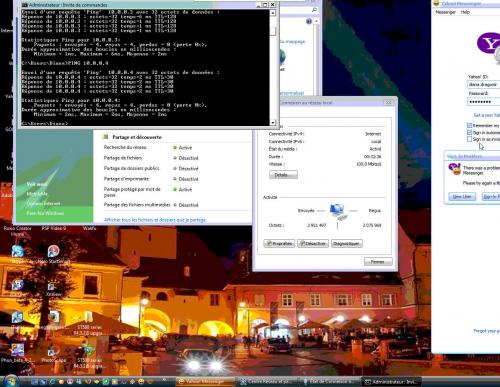
Task: Click the Diagnostiquer button
Action: click(347, 243)
